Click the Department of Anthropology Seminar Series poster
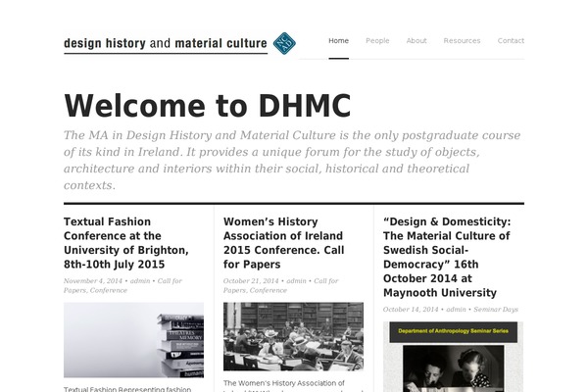This screenshot has width=588, height=392. 453,357
